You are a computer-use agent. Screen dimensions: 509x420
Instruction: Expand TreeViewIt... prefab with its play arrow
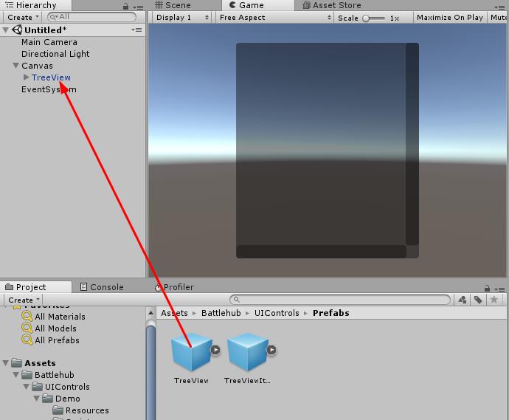coord(271,350)
